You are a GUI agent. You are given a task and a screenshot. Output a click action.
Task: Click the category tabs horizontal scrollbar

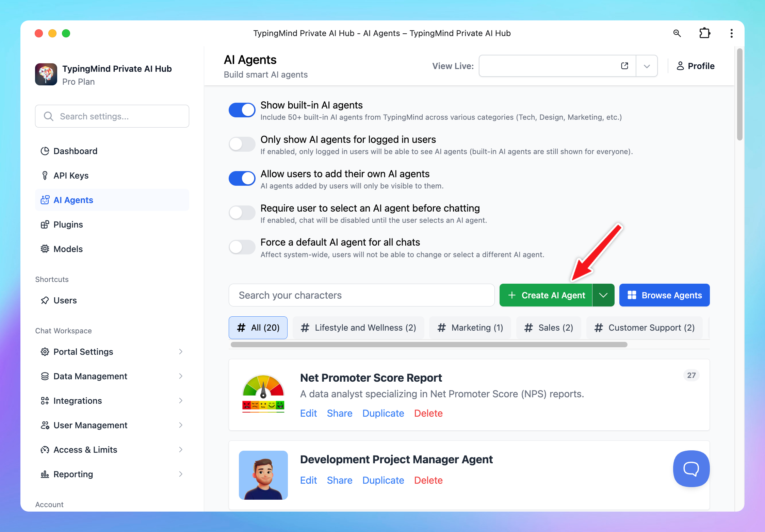tap(429, 345)
